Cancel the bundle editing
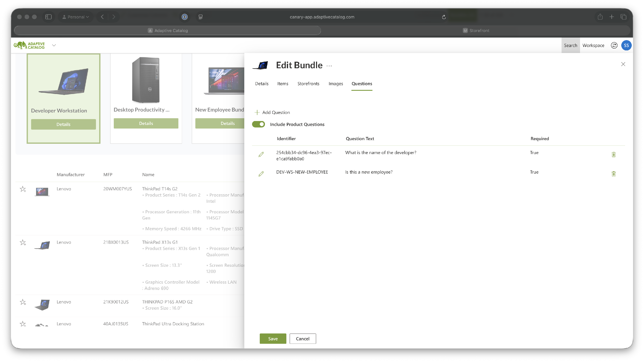This screenshot has height=362, width=644. [302, 339]
